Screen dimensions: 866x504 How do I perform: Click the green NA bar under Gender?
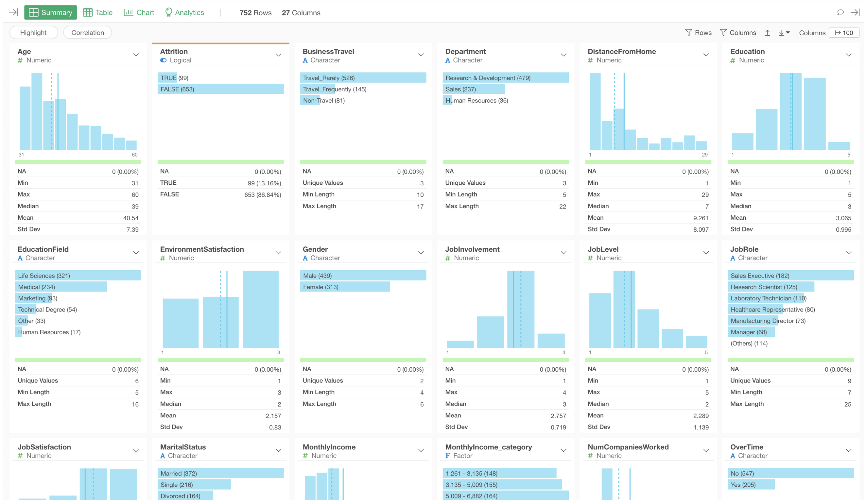pos(363,360)
